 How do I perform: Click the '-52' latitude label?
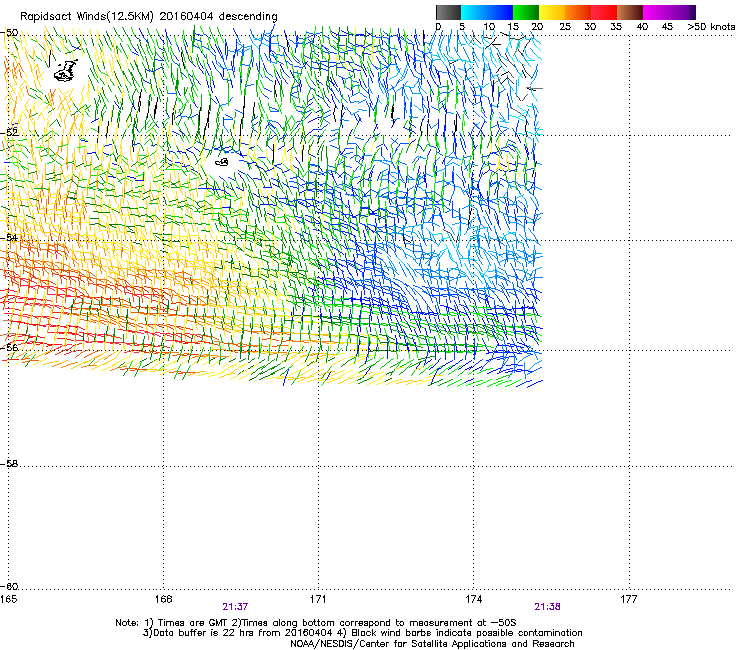coord(9,133)
